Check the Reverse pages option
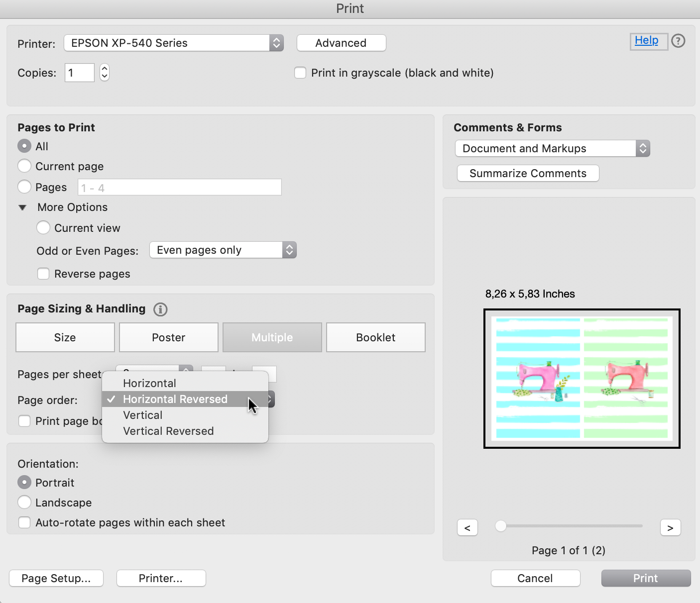700x603 pixels. point(44,274)
